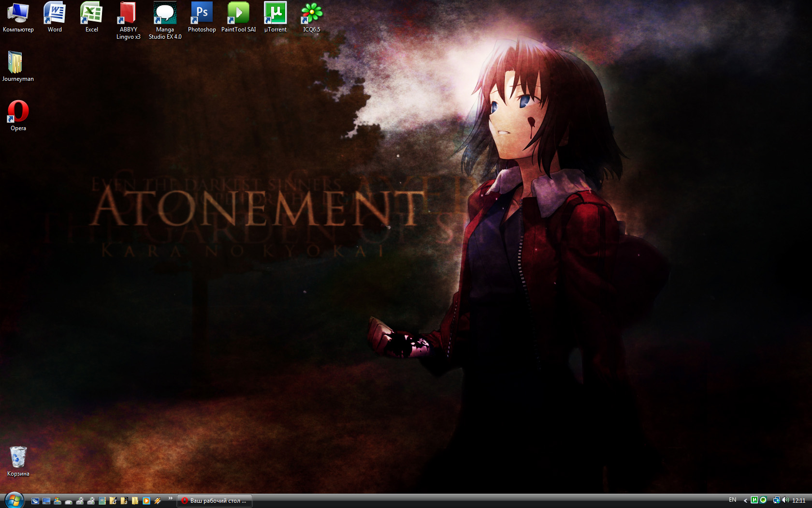Image resolution: width=812 pixels, height=508 pixels.
Task: Open the ICQ6.5 desktop shortcut
Action: pyautogui.click(x=312, y=18)
